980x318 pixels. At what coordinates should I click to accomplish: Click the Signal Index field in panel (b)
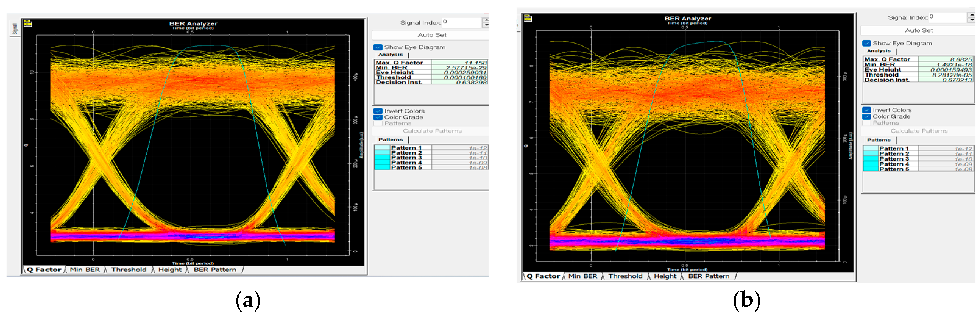(x=948, y=17)
